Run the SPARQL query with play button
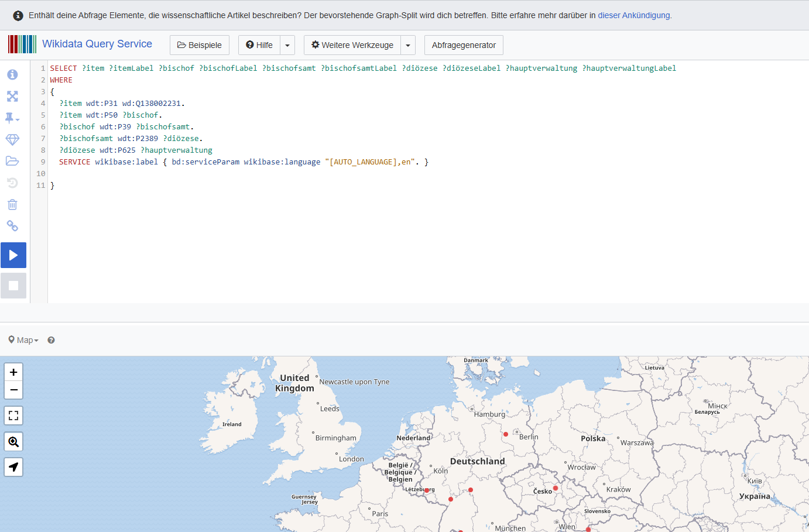This screenshot has height=532, width=809. [x=13, y=255]
